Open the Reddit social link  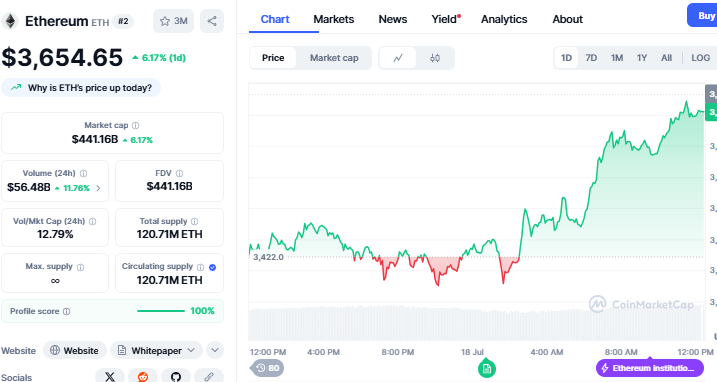(143, 377)
